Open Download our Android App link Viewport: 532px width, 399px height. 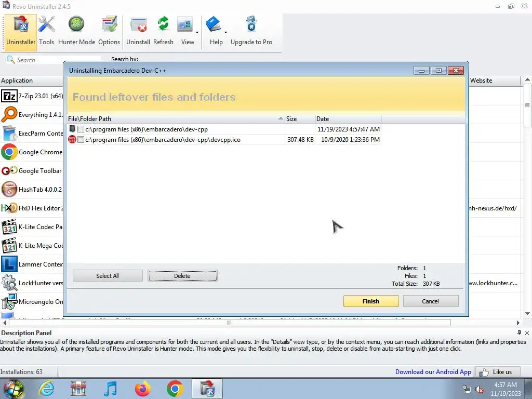click(x=433, y=372)
